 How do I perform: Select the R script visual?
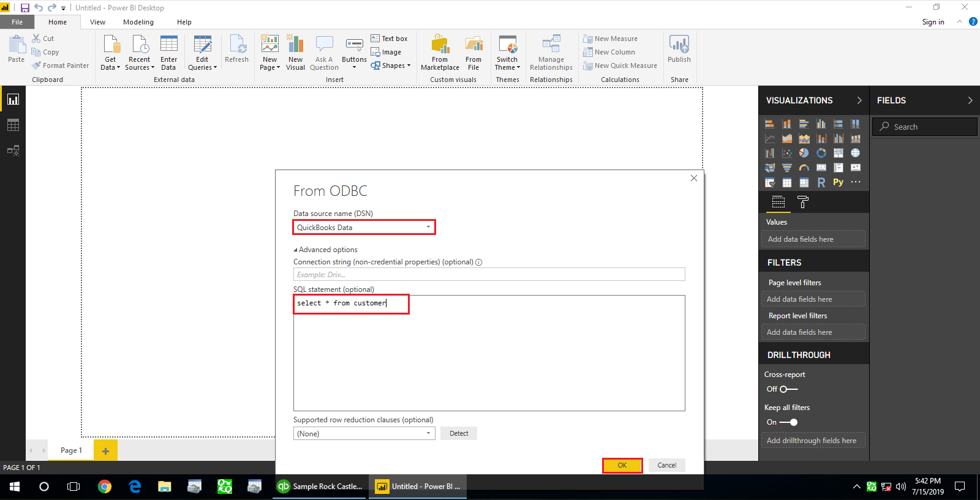[821, 182]
